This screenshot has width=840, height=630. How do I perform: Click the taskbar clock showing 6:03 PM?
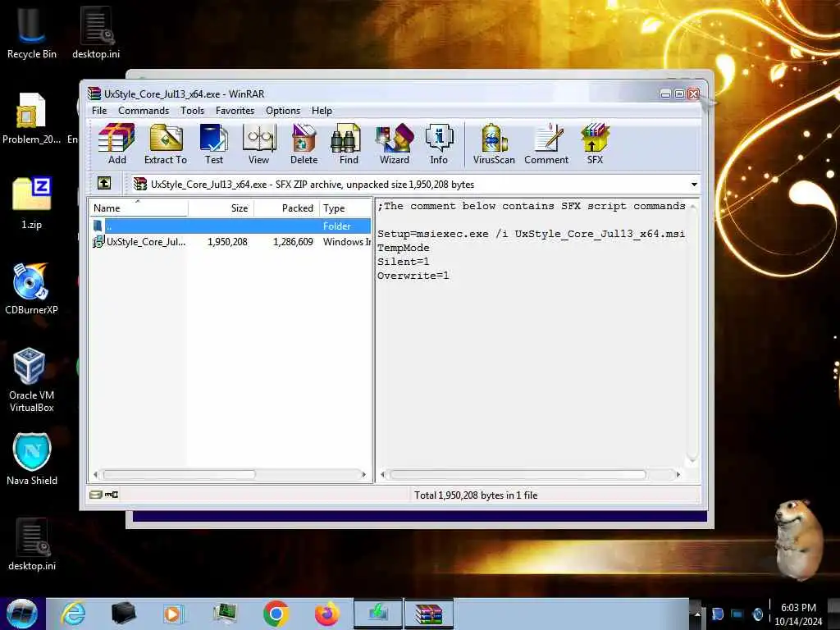point(798,614)
